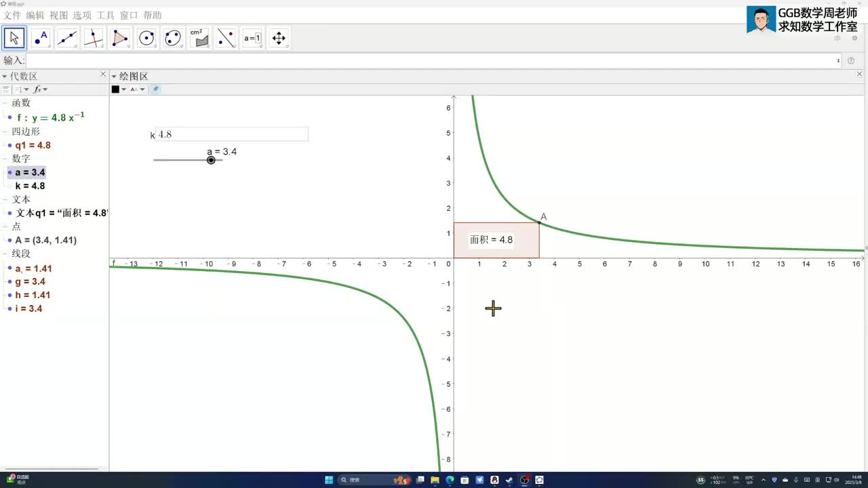Open Microsoft Edge from the taskbar
Screen dimensions: 868x488
(450, 480)
